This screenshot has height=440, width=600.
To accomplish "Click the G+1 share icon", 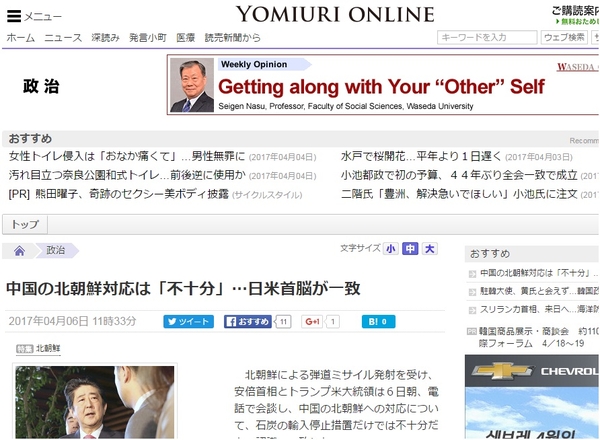I will pos(312,321).
